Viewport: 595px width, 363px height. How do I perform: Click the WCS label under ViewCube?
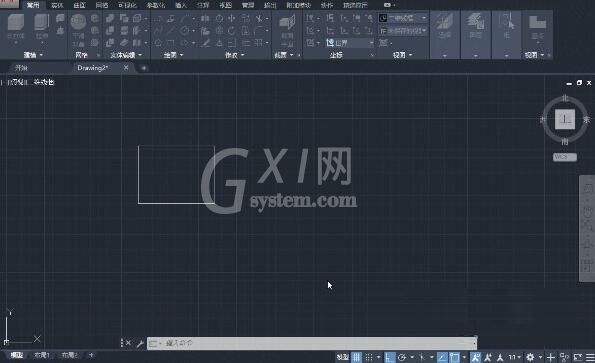(565, 157)
